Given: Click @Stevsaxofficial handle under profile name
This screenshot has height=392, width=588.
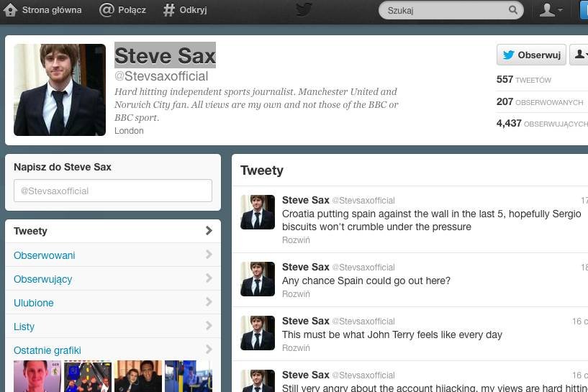Looking at the screenshot, I should click(161, 76).
